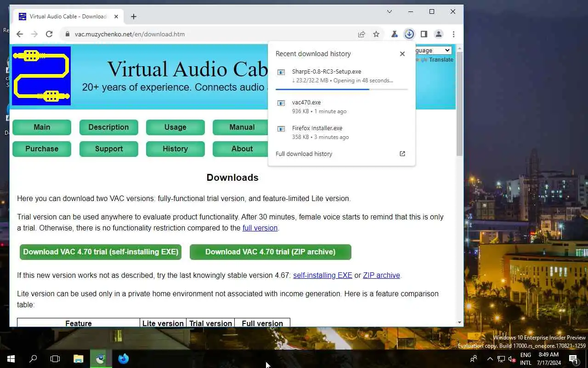The image size is (588, 368).
Task: Go back to previous page
Action: tap(19, 34)
